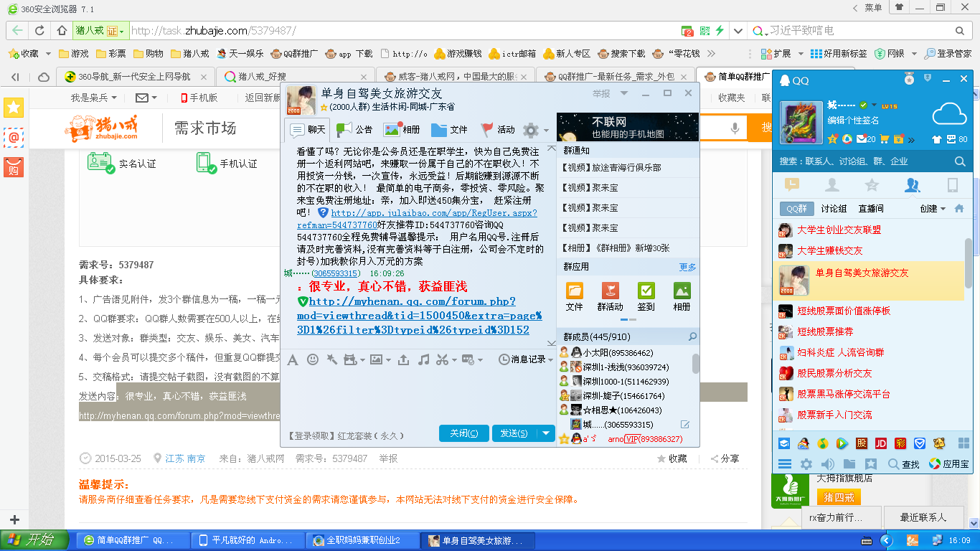Image resolution: width=980 pixels, height=551 pixels.
Task: Open the 群活动 app icon
Action: click(x=611, y=291)
